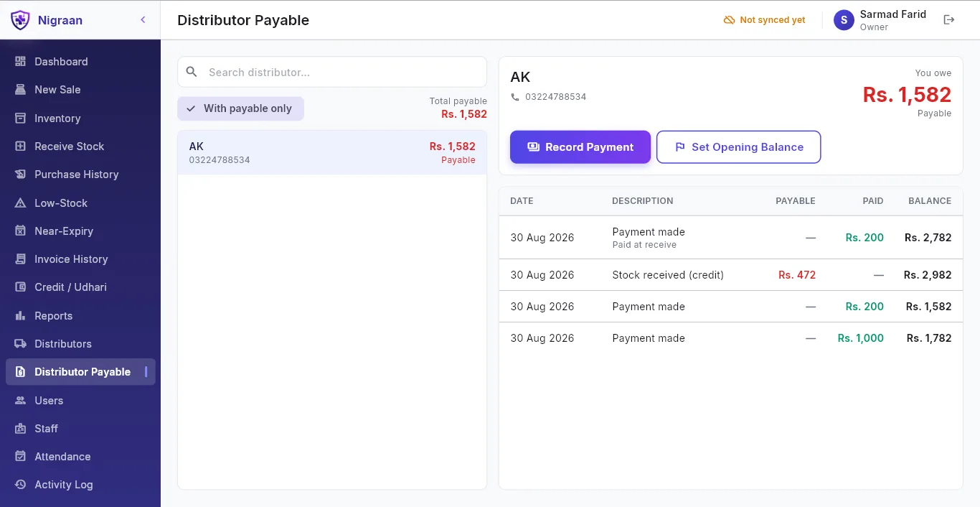
Task: Click the Rs. 2,782 balance cell
Action: click(928, 238)
